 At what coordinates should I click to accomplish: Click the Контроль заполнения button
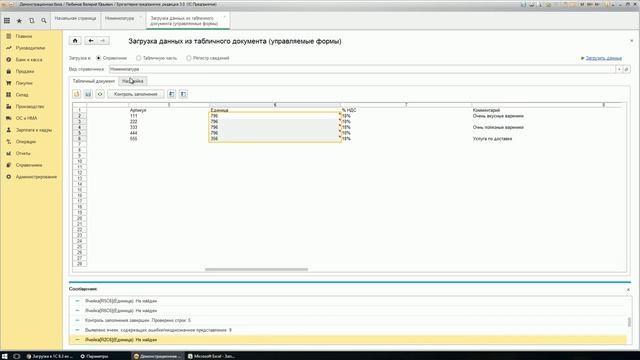pyautogui.click(x=136, y=94)
